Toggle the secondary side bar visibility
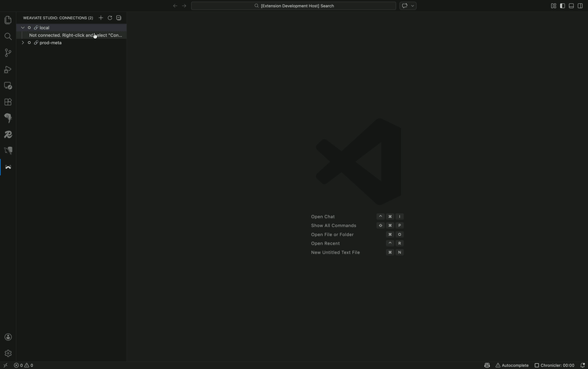This screenshot has height=369, width=588. (x=581, y=6)
